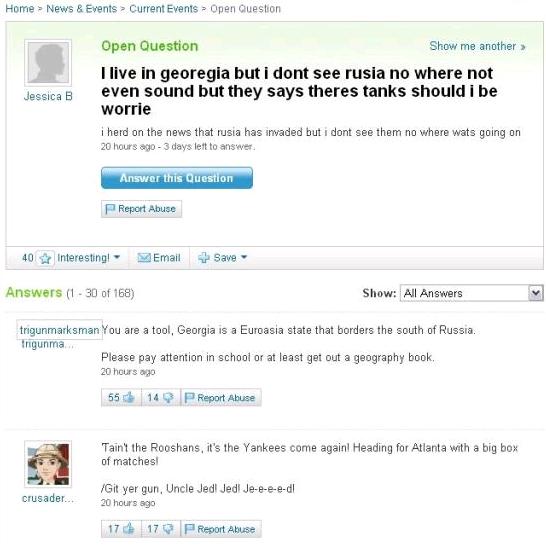546x557 pixels.
Task: Click Answer this Question button
Action: pyautogui.click(x=177, y=178)
